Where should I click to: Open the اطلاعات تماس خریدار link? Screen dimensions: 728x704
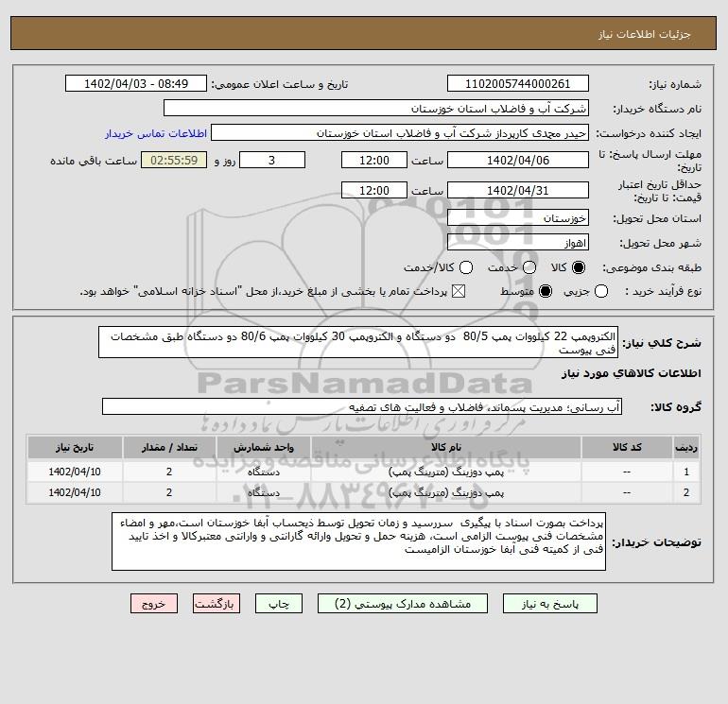(x=156, y=133)
